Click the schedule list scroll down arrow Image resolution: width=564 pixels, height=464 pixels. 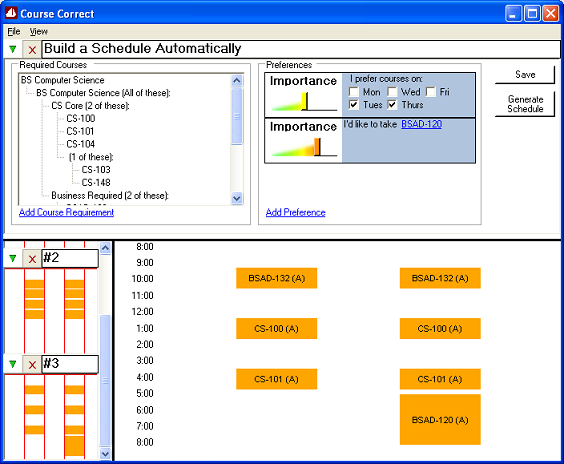tap(105, 454)
